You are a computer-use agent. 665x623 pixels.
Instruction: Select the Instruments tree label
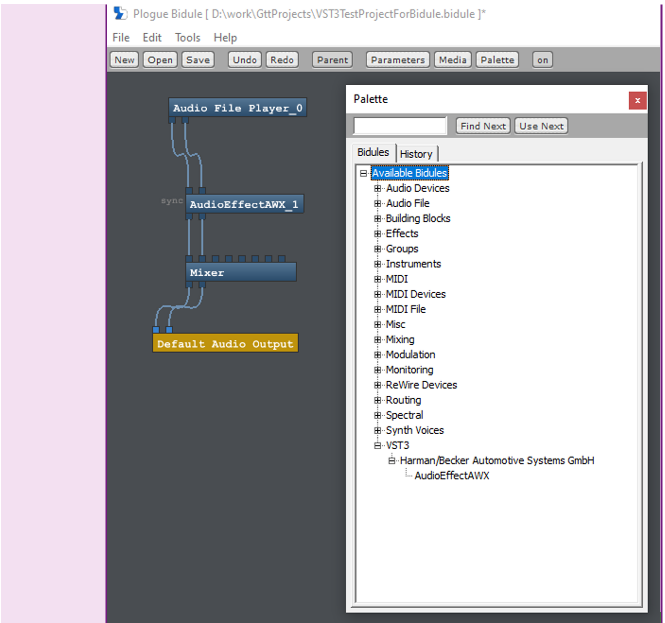pos(414,264)
